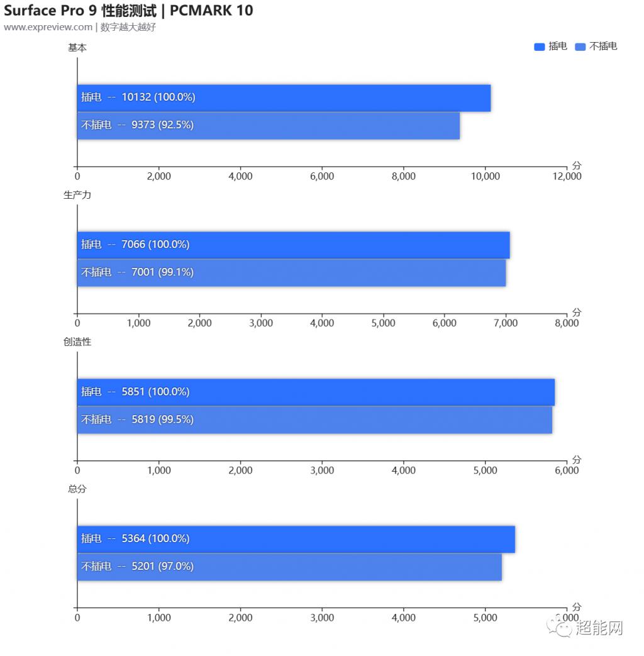The width and height of the screenshot is (644, 656).
Task: Click the 12,000 axis label in 基本 chart
Action: pyautogui.click(x=567, y=176)
